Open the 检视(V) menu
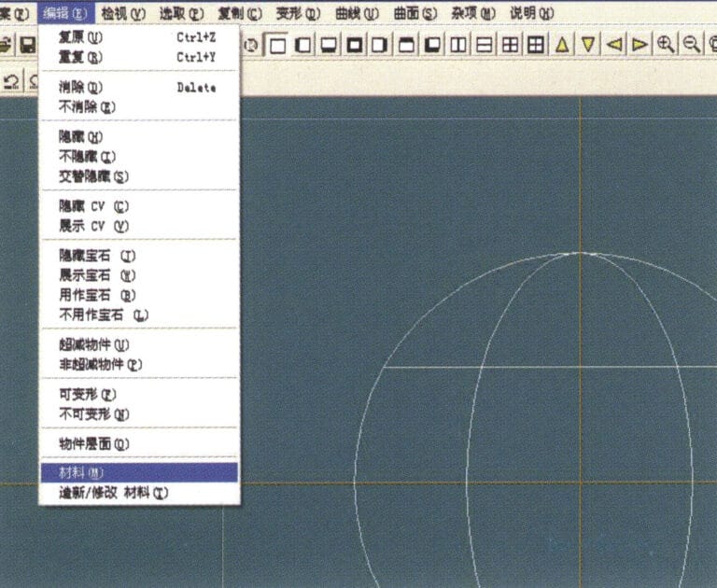Viewport: 717px width, 588px height. pyautogui.click(x=123, y=14)
